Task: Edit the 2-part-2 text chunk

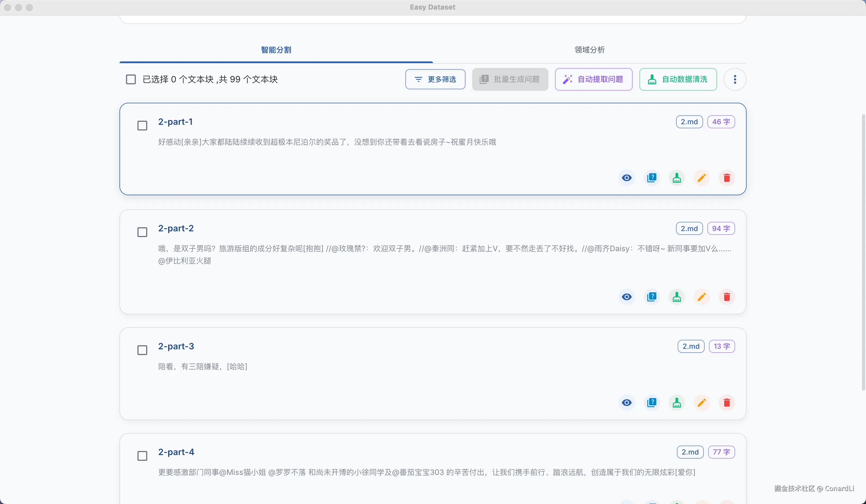Action: tap(702, 297)
